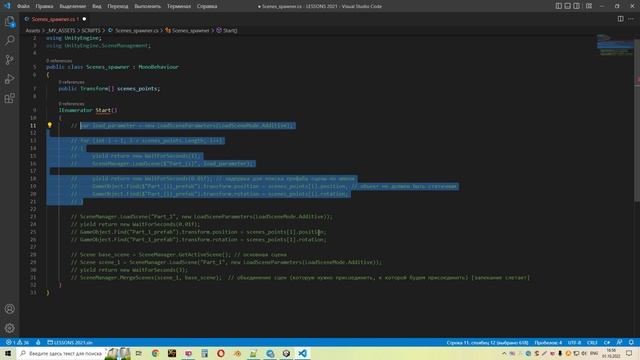The height and width of the screenshot is (360, 640).
Task: Open the Терминал menu
Action: point(179,6)
